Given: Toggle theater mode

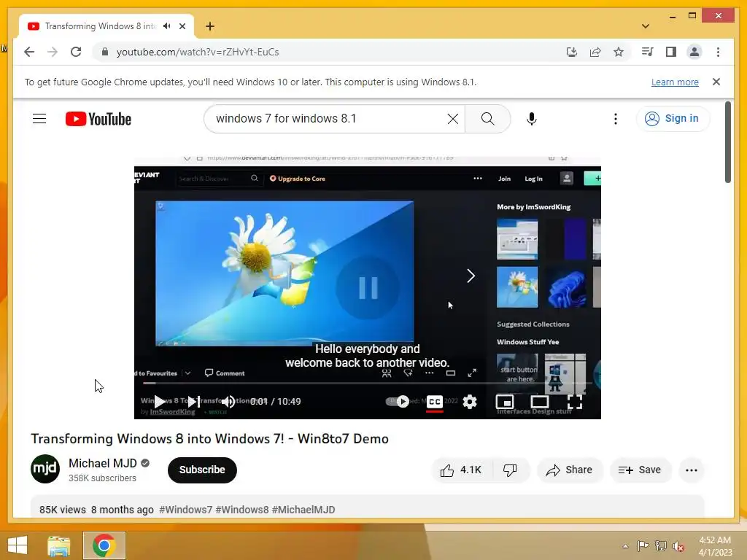Looking at the screenshot, I should [539, 402].
